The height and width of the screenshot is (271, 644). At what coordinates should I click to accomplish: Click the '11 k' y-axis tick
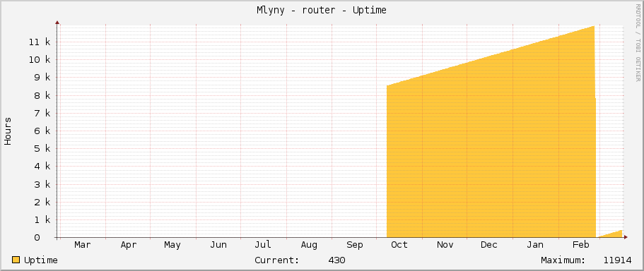[x=40, y=42]
